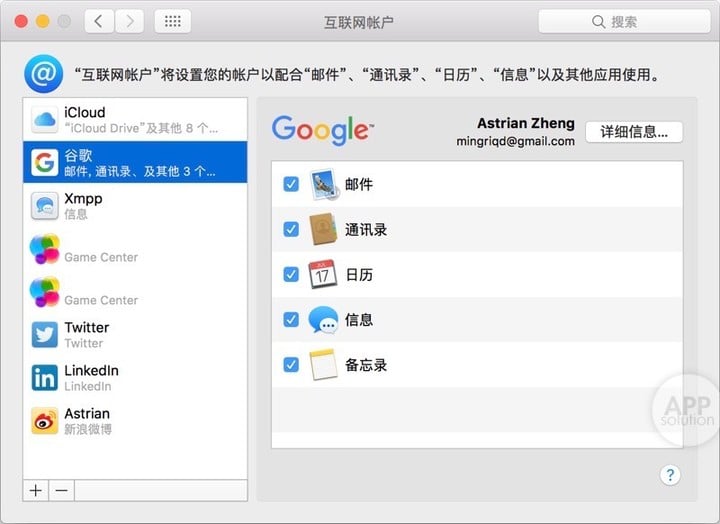The height and width of the screenshot is (524, 720).
Task: Close the window with the red button
Action: [x=21, y=21]
